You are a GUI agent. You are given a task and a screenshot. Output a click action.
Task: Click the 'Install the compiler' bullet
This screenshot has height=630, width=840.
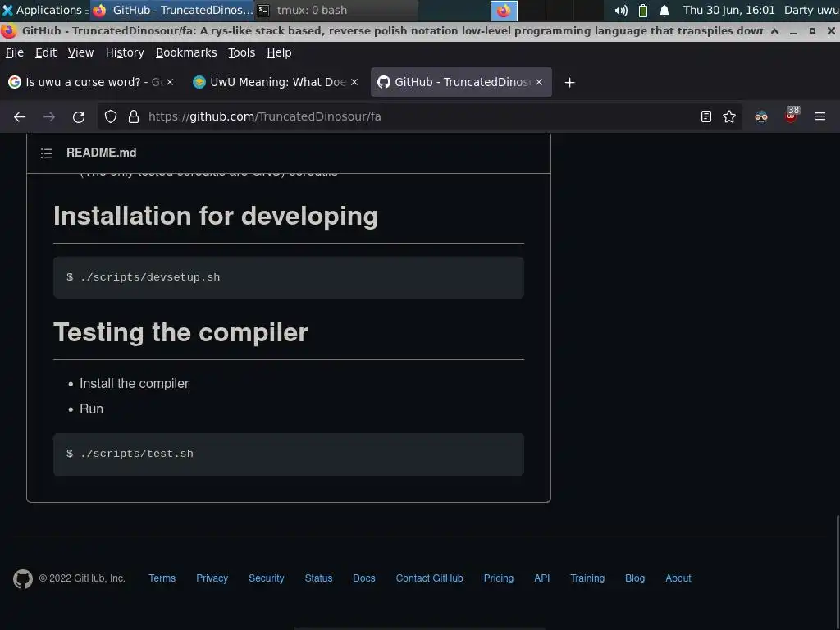point(134,384)
